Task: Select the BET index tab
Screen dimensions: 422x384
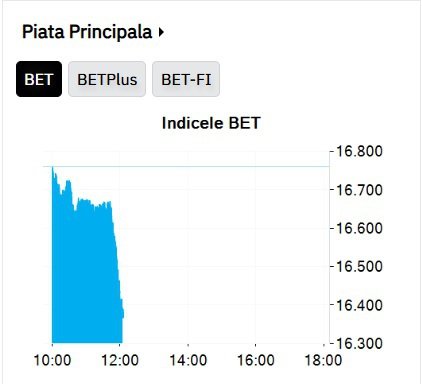Action: pyautogui.click(x=39, y=79)
